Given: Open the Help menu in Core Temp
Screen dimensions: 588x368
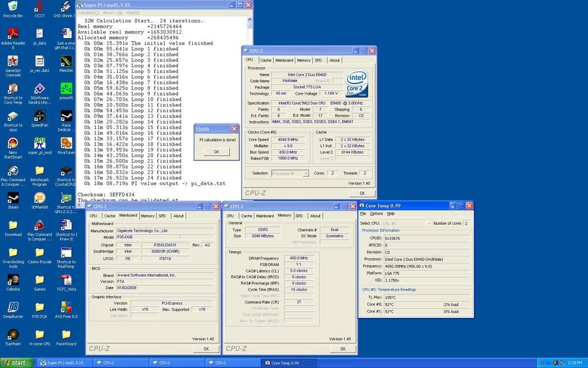Looking at the screenshot, I should [390, 214].
